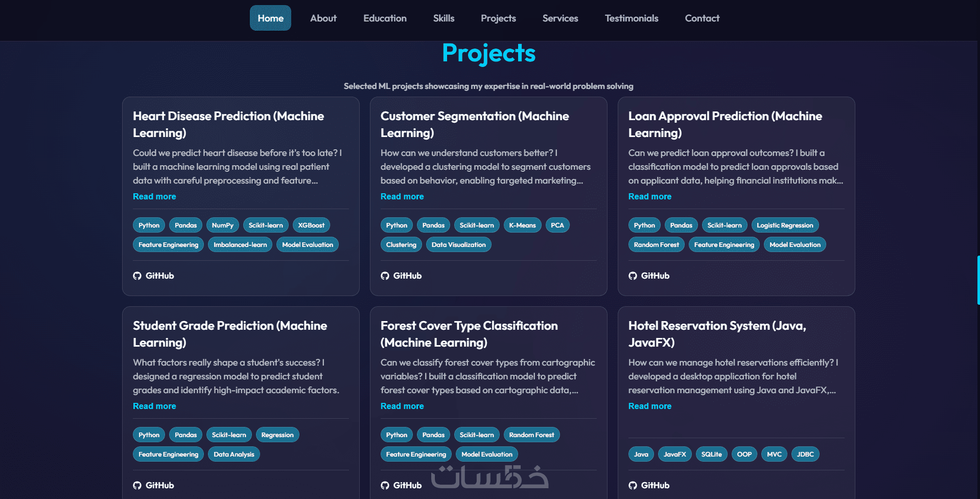Select the Logistic Regression tag
The height and width of the screenshot is (499, 980).
[785, 225]
